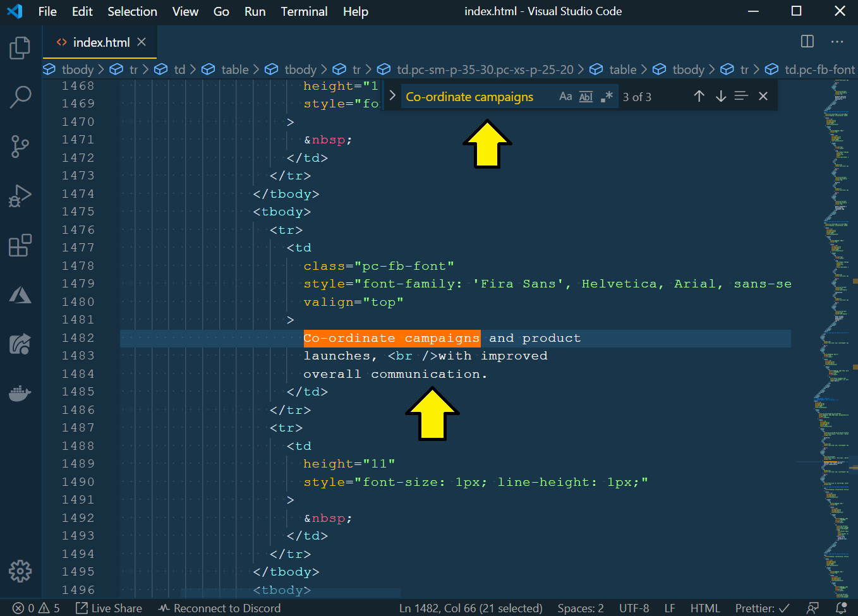This screenshot has height=616, width=858.
Task: Toggle Match Case in find widget
Action: [x=565, y=97]
